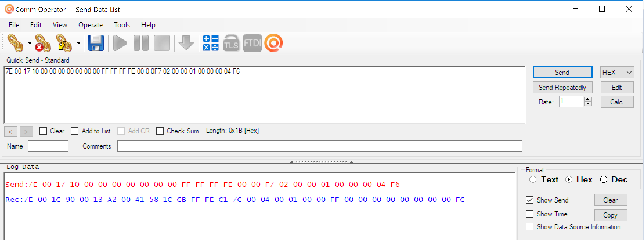Select the Hex format radio button
The height and width of the screenshot is (240, 644).
(x=569, y=180)
